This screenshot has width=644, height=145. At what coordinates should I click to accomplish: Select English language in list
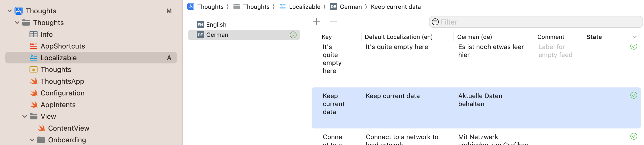[216, 25]
